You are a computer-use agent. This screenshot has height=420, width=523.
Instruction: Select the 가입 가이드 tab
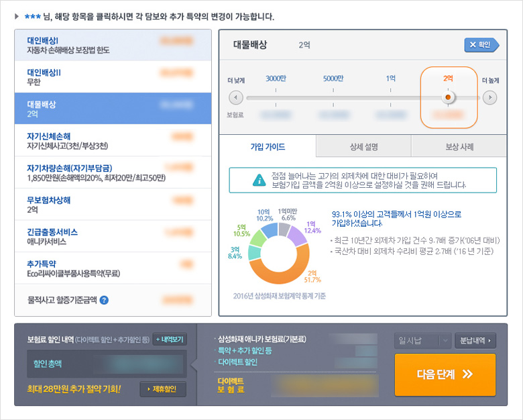pyautogui.click(x=268, y=146)
